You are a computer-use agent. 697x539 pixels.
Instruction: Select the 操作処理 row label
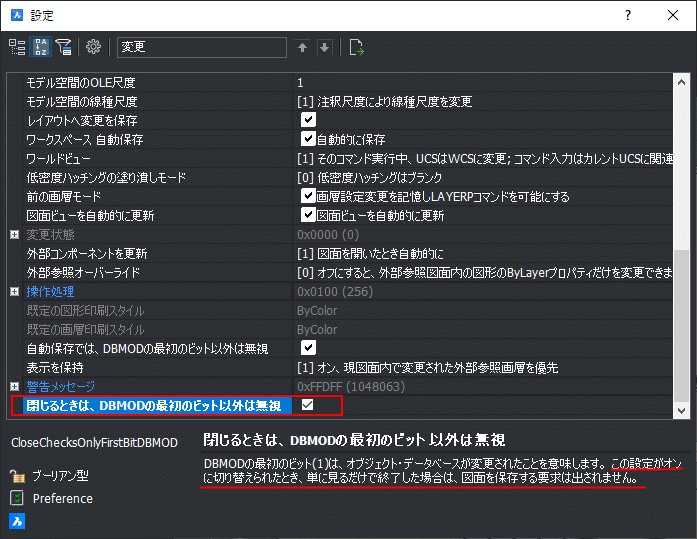click(x=50, y=291)
